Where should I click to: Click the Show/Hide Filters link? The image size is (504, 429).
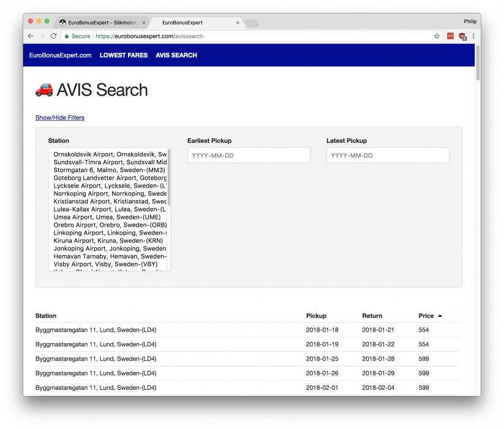tap(60, 118)
